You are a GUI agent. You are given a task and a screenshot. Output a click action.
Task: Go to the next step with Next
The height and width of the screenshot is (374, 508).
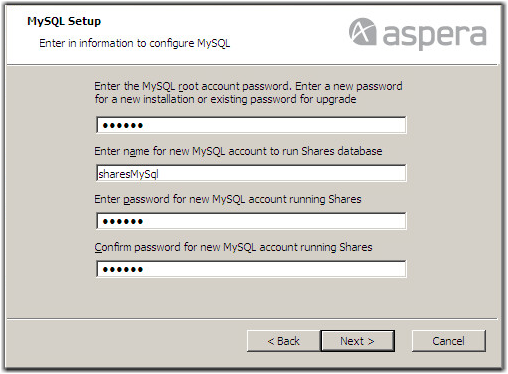[x=357, y=341]
